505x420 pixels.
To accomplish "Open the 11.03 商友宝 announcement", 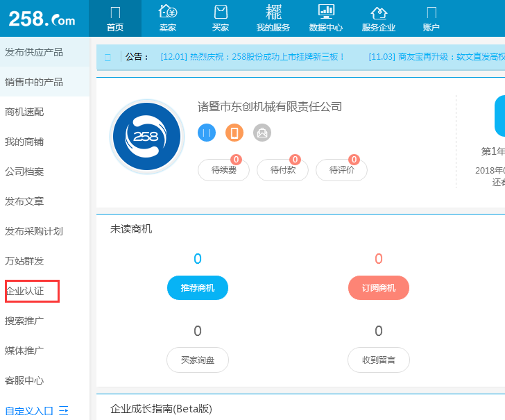I will point(437,57).
